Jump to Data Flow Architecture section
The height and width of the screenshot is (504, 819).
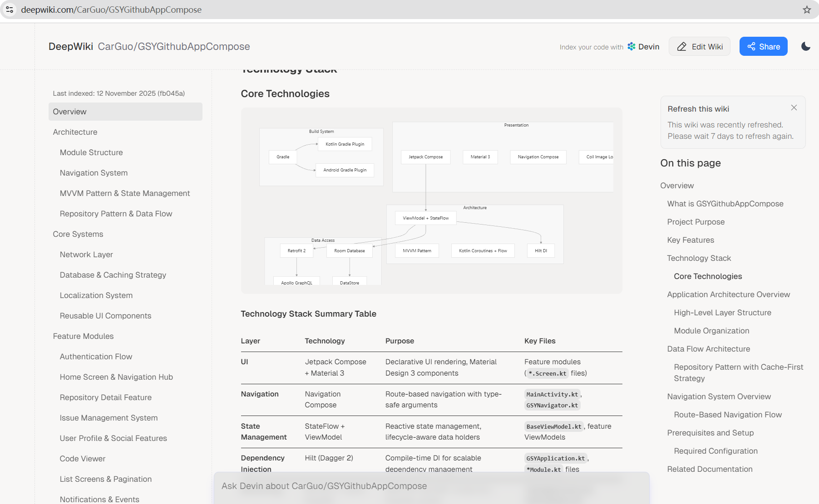708,349
